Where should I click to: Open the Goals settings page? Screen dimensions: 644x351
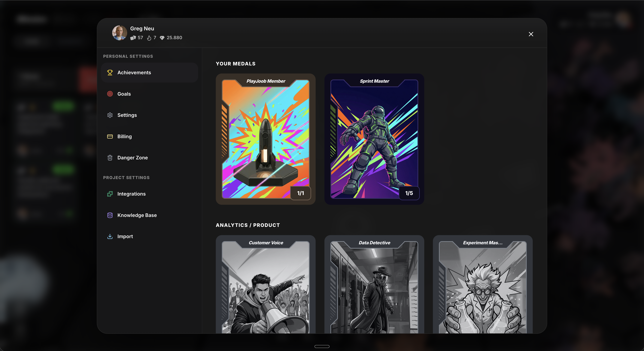[x=124, y=94]
